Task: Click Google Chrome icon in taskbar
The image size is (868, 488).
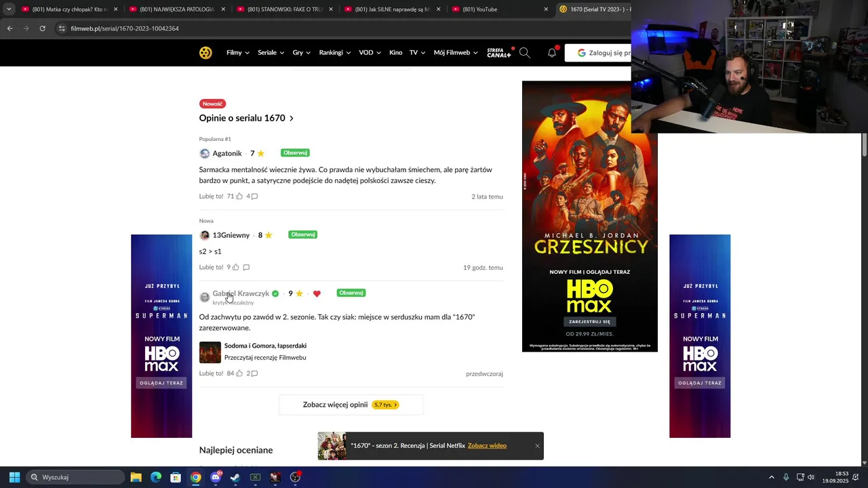Action: point(195,477)
